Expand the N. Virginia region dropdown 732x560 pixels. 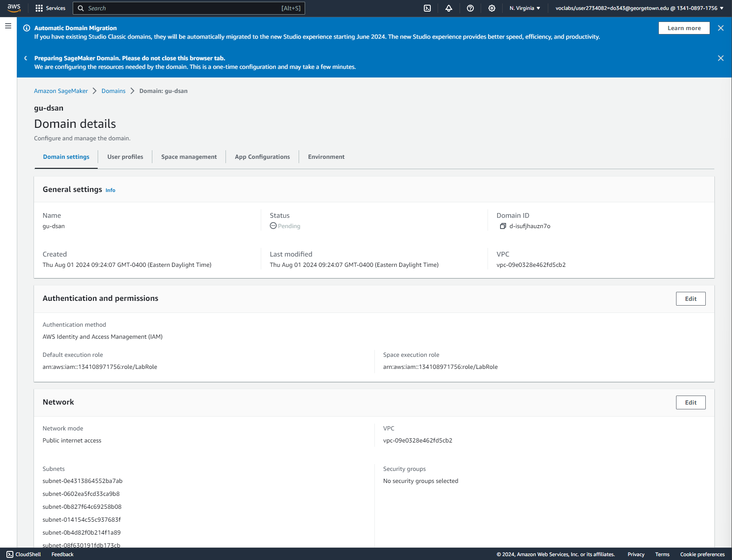point(525,8)
